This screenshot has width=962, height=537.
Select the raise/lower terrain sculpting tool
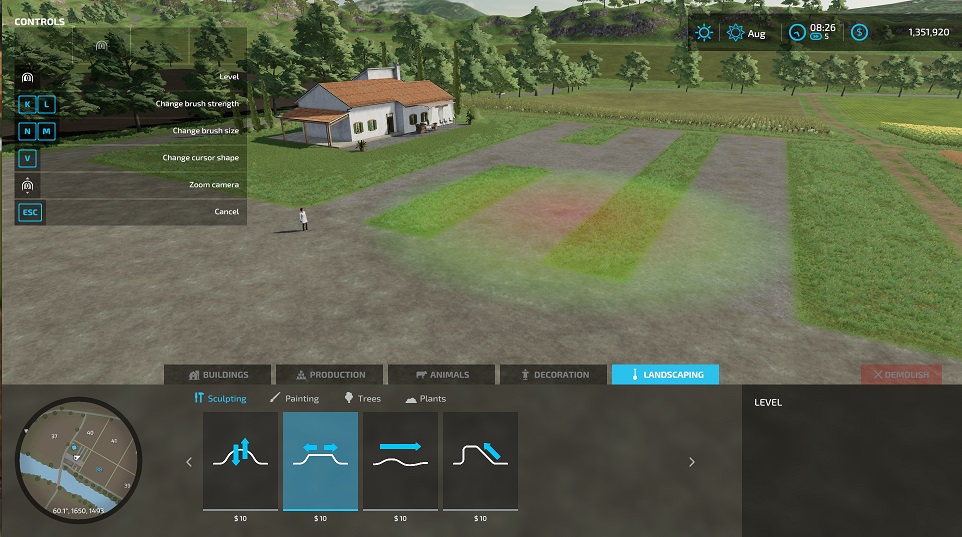tap(240, 461)
